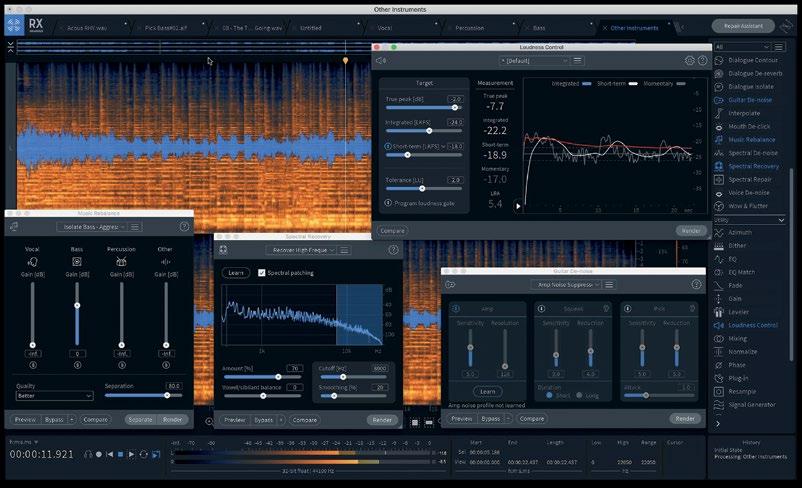Open Loudness Control Default preset dropdown
This screenshot has width=802, height=488.
(x=534, y=61)
